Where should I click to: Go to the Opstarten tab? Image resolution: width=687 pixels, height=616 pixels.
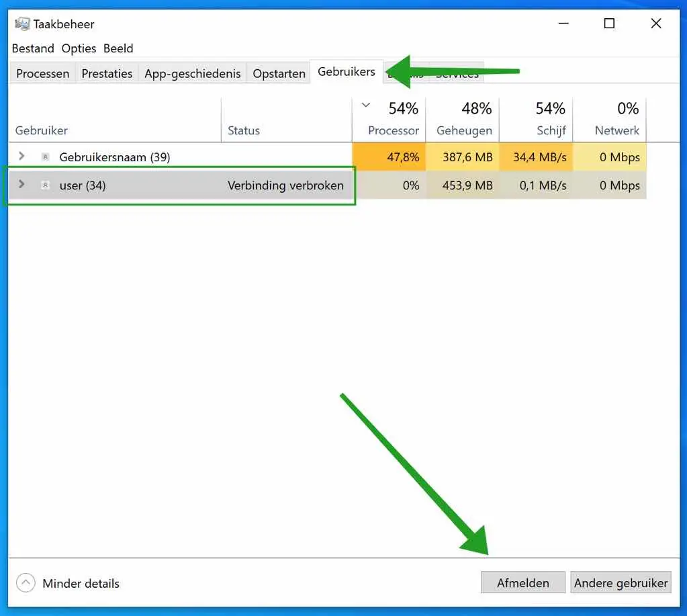click(279, 73)
